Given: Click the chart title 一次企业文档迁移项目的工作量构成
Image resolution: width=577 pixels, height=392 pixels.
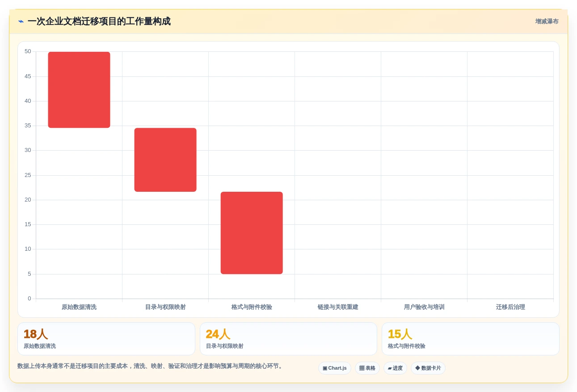Looking at the screenshot, I should coord(99,21).
